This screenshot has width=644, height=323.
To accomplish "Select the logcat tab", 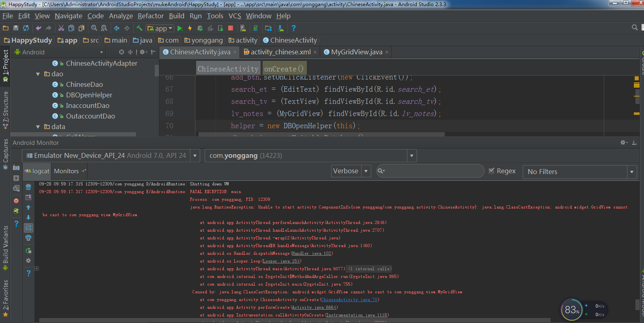I will point(37,171).
